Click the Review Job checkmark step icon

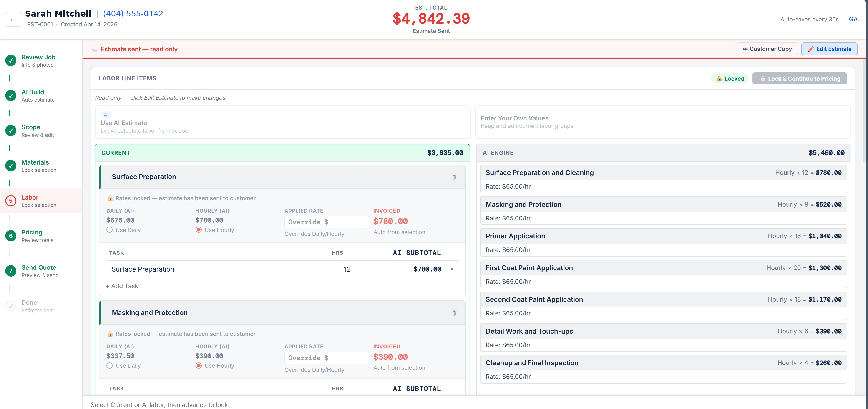tap(11, 61)
